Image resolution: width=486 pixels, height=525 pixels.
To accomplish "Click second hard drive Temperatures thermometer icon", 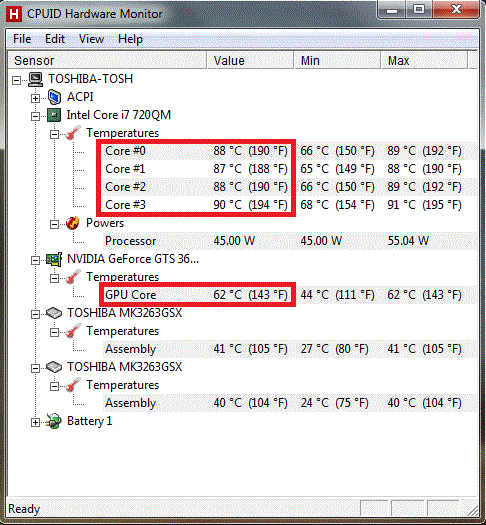I will [73, 385].
